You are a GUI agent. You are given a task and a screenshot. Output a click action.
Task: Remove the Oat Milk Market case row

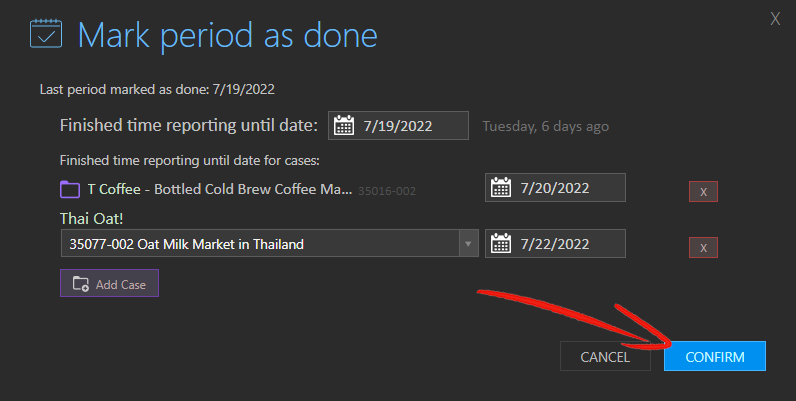point(703,247)
